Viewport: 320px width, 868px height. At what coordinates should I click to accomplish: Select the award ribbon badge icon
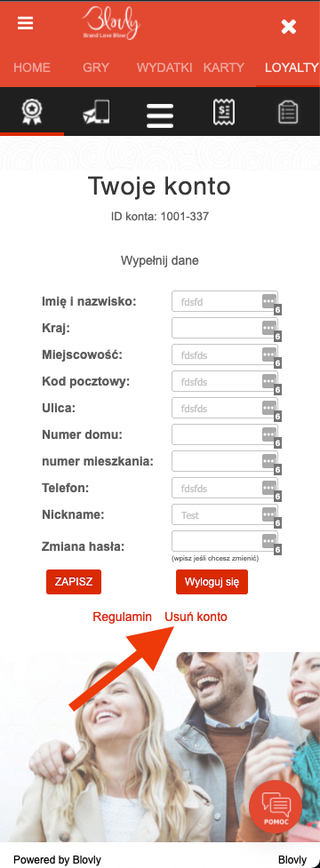click(x=32, y=111)
